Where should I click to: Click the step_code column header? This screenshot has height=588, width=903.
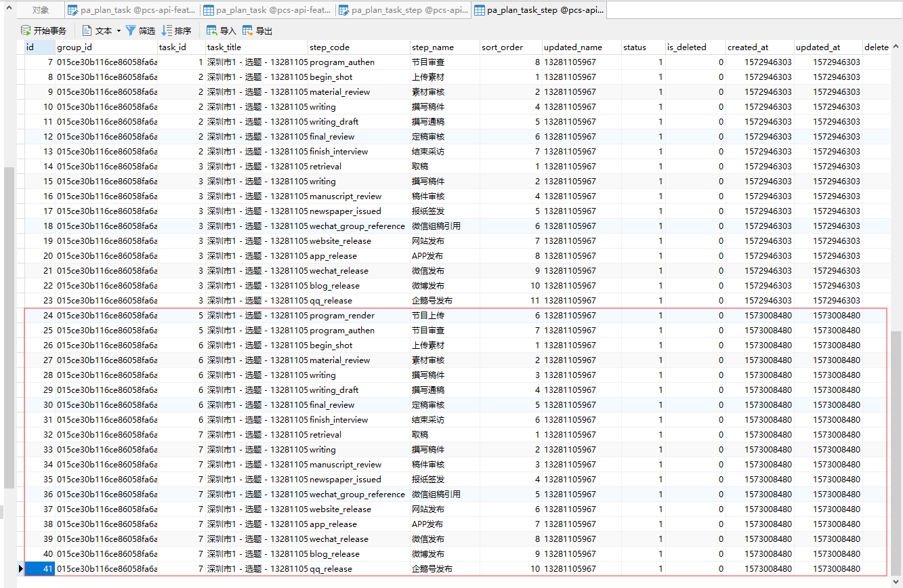click(x=329, y=47)
